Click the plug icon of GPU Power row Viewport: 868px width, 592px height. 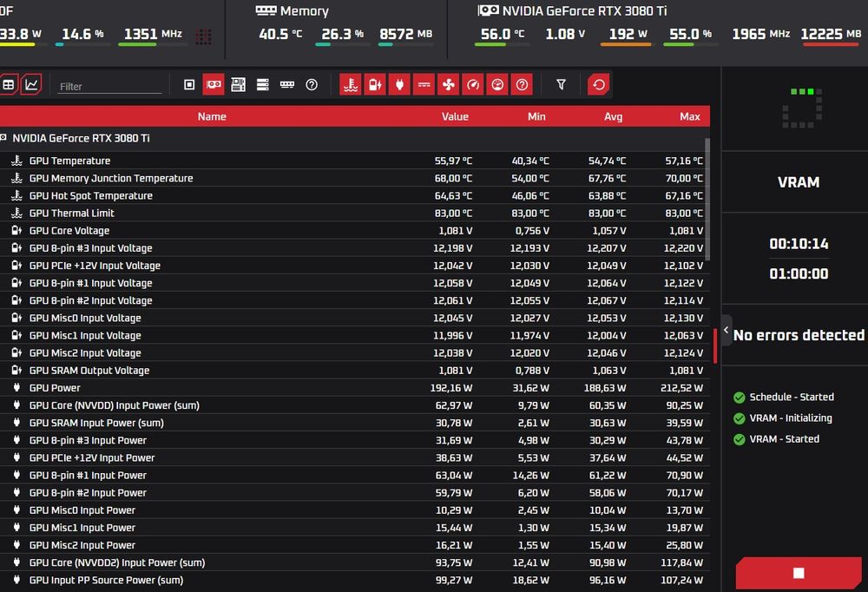(16, 388)
